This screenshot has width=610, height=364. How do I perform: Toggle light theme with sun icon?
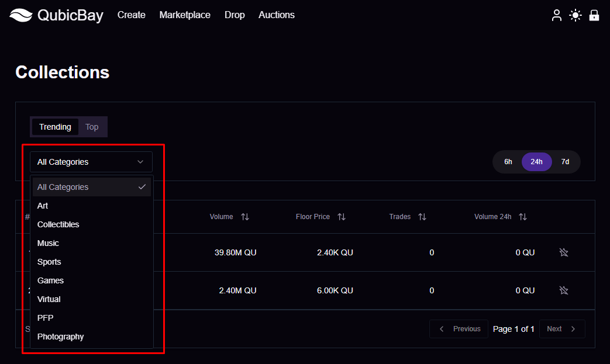coord(575,15)
